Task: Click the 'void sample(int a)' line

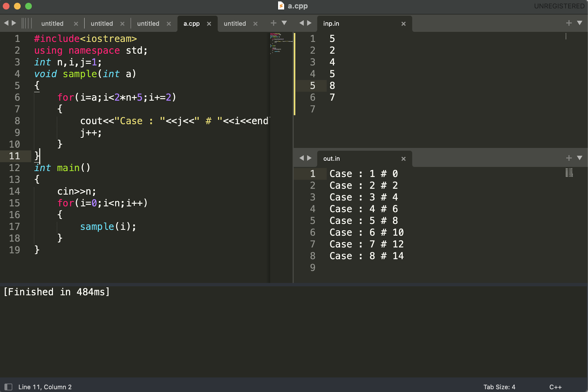Action: [85, 74]
